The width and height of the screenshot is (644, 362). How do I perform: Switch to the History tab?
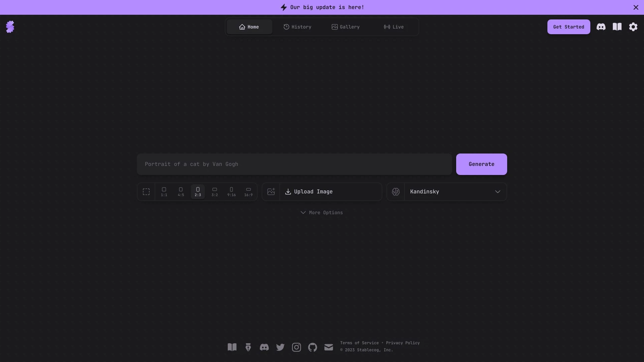[x=297, y=26]
